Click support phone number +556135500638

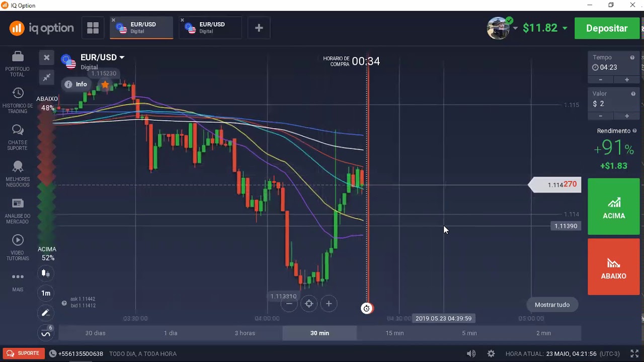click(x=80, y=354)
